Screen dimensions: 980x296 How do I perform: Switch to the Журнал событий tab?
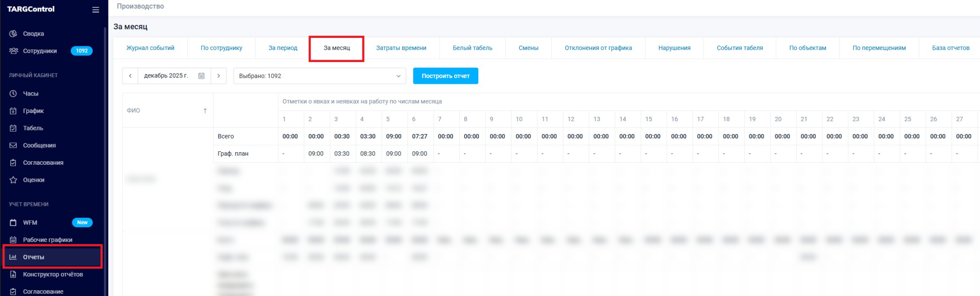(150, 48)
